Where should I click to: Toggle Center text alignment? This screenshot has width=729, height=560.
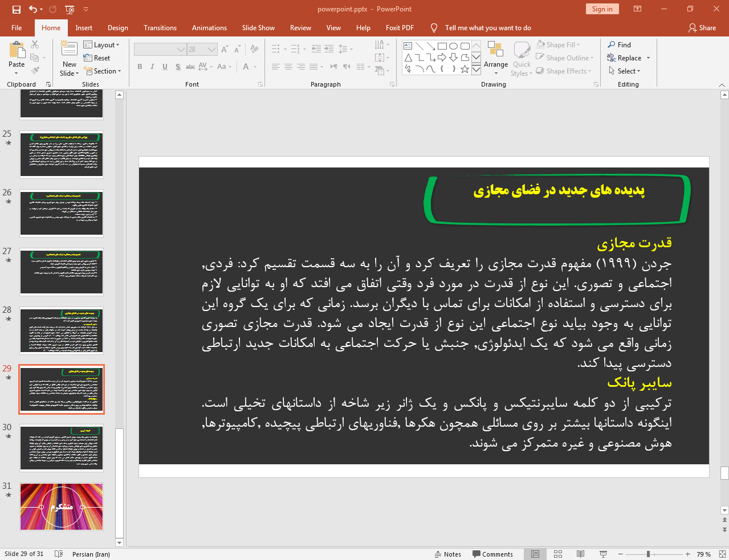(x=288, y=67)
